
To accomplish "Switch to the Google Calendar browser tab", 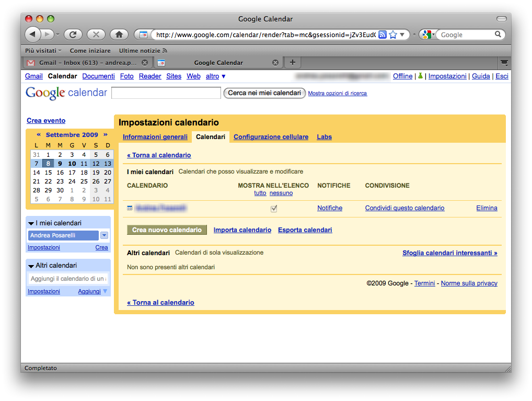I will (218, 63).
